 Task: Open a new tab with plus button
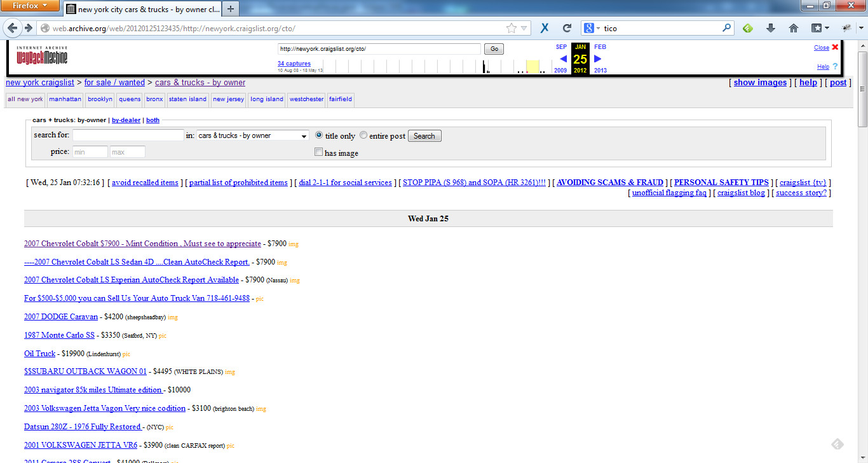pyautogui.click(x=230, y=9)
